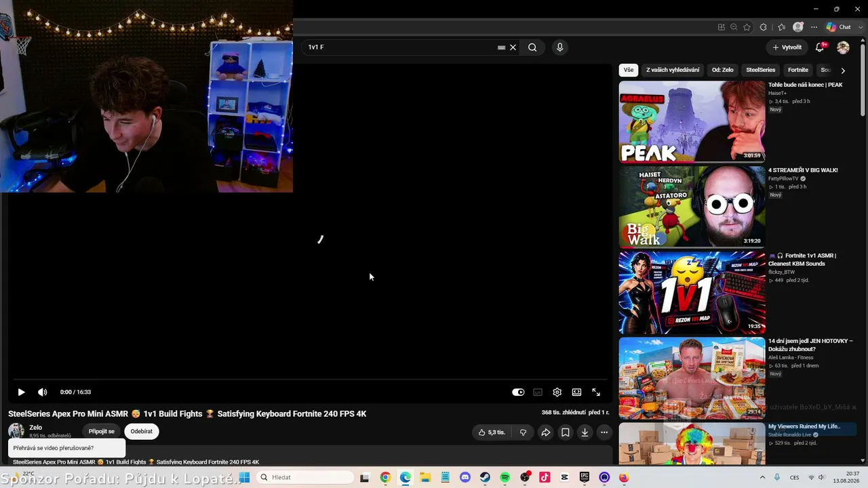The width and height of the screenshot is (868, 488).
Task: Open the browser favorites list icon
Action: coord(781,27)
